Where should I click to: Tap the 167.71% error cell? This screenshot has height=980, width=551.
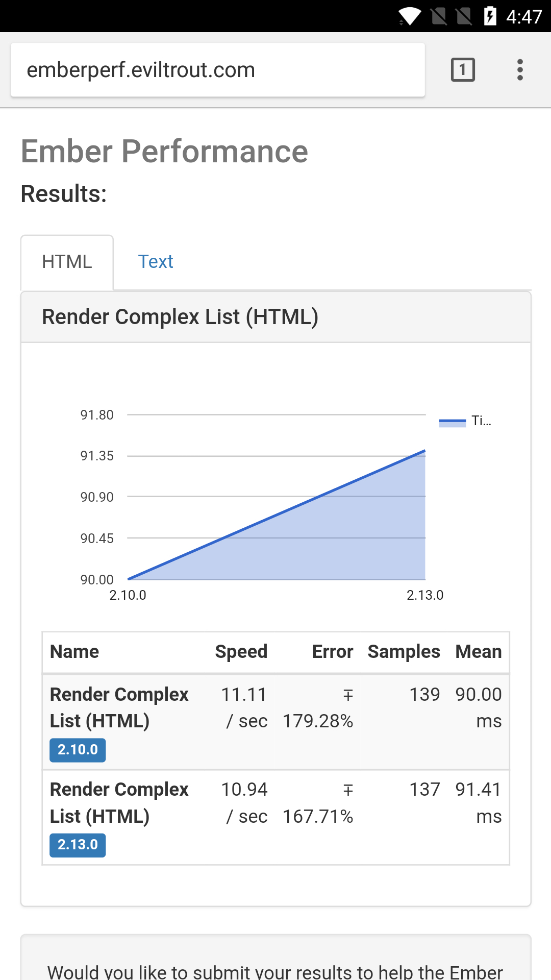[x=318, y=803]
